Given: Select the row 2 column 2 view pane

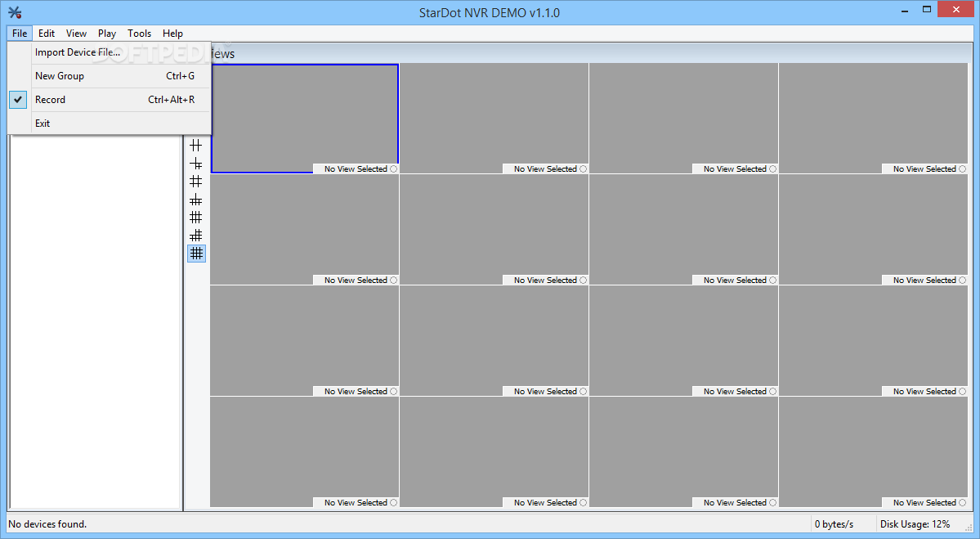Looking at the screenshot, I should [494, 230].
